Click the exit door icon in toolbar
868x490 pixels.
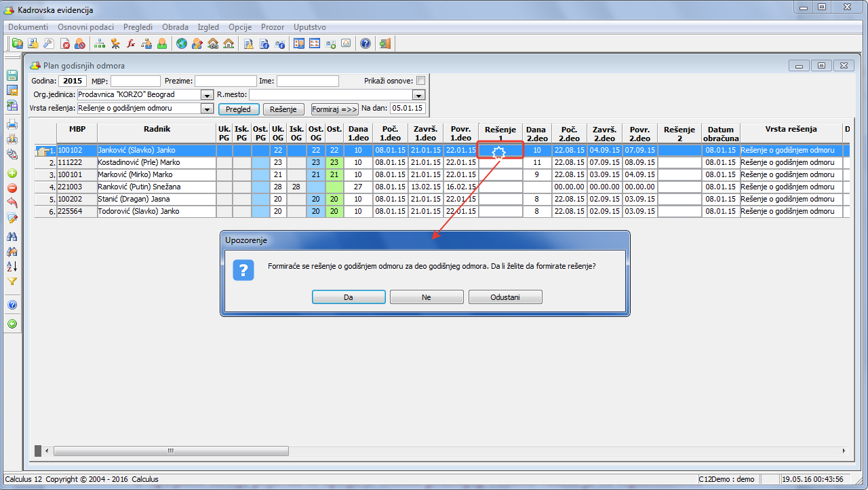point(385,43)
